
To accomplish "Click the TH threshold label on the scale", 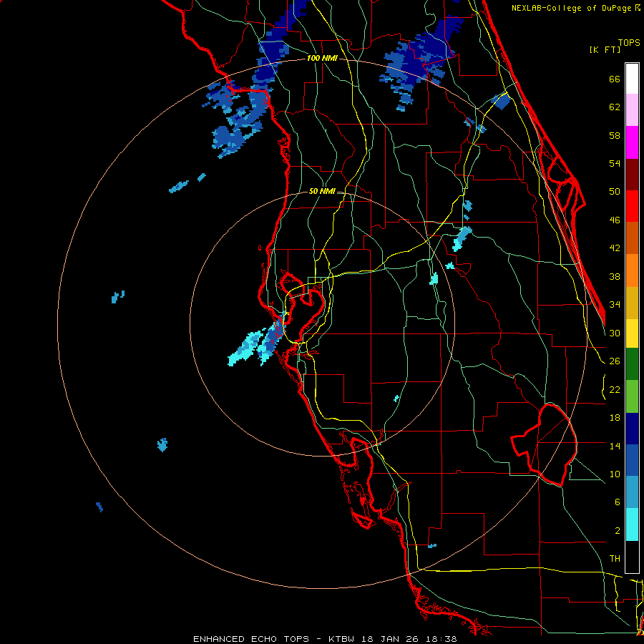I will pyautogui.click(x=615, y=559).
